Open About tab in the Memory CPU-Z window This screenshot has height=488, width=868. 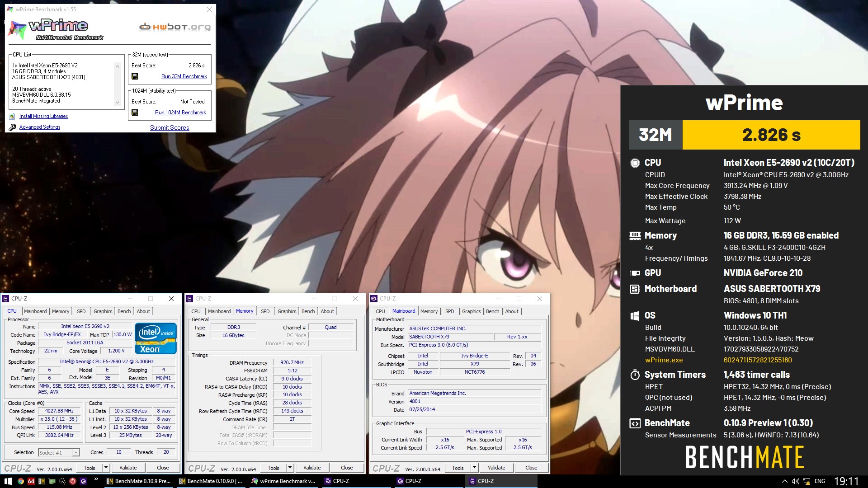pyautogui.click(x=327, y=311)
